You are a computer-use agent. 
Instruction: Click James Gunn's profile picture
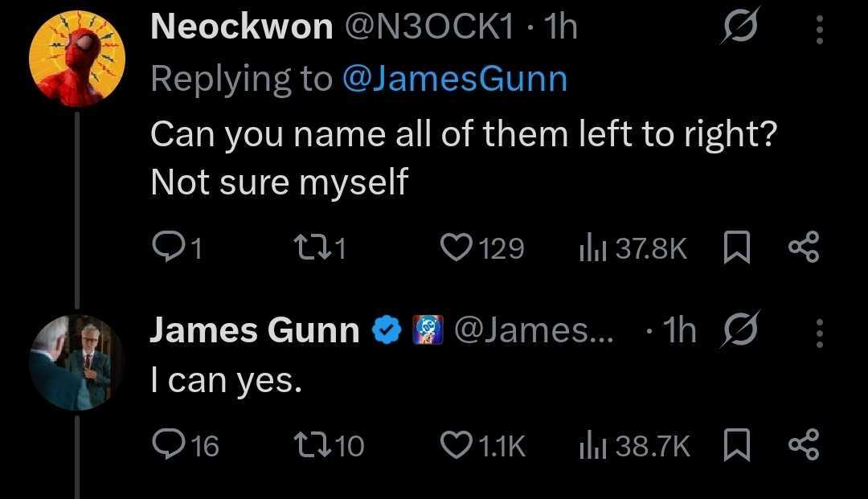point(76,362)
